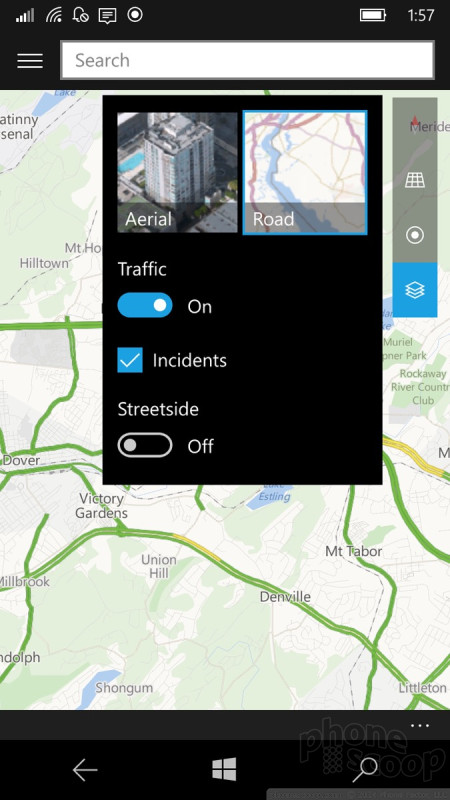Tap the magnifier search button in navigation bar

point(365,770)
